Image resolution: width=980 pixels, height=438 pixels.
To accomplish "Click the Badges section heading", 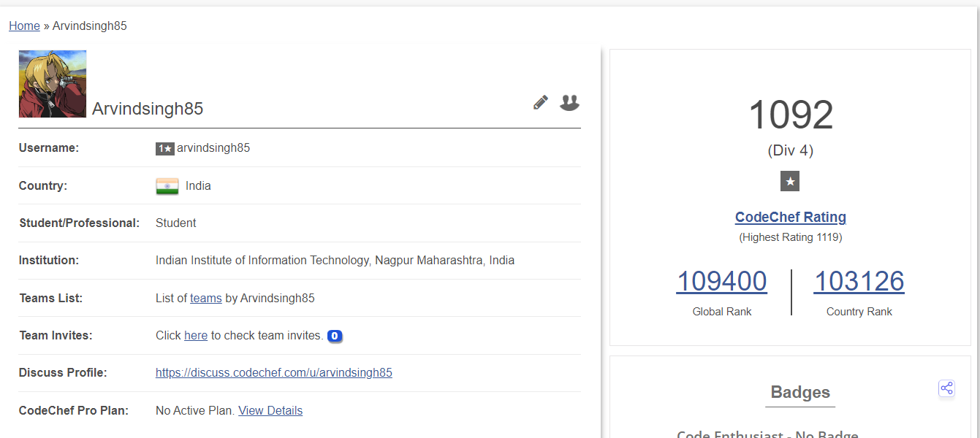I will coord(800,393).
